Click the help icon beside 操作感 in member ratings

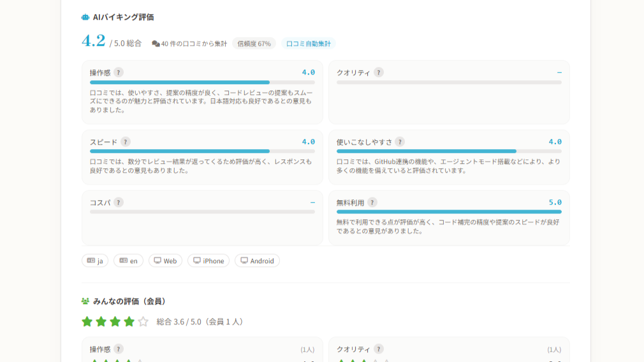click(119, 349)
